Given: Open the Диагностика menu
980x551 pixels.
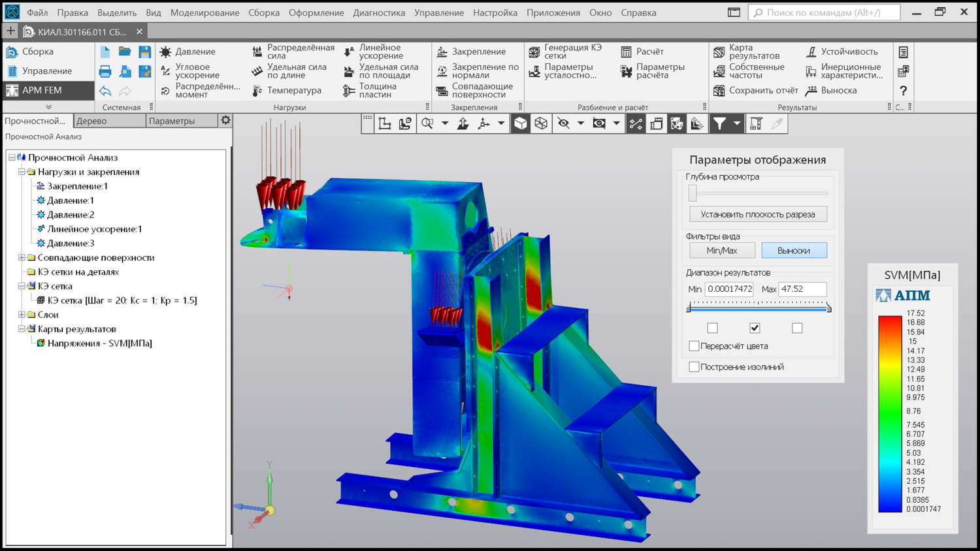Looking at the screenshot, I should pyautogui.click(x=378, y=12).
